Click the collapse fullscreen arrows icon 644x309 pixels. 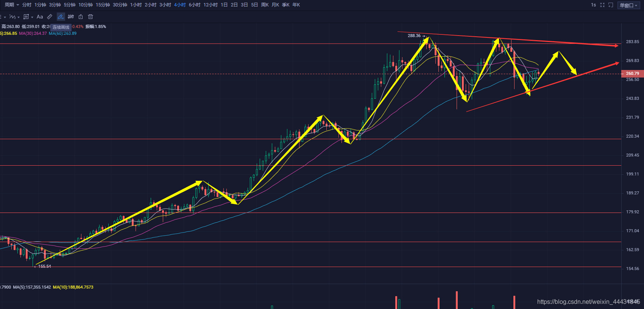[602, 5]
